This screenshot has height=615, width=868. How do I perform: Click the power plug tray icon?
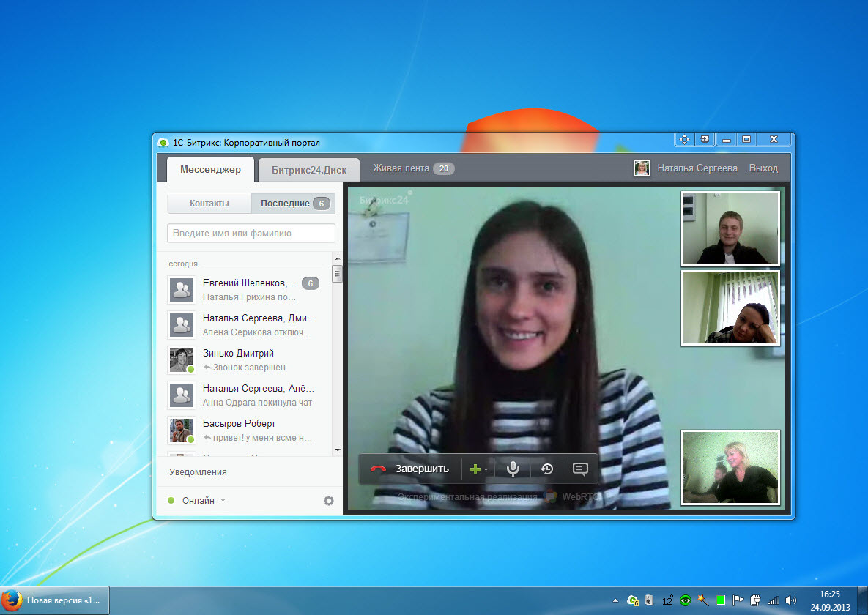(x=756, y=600)
